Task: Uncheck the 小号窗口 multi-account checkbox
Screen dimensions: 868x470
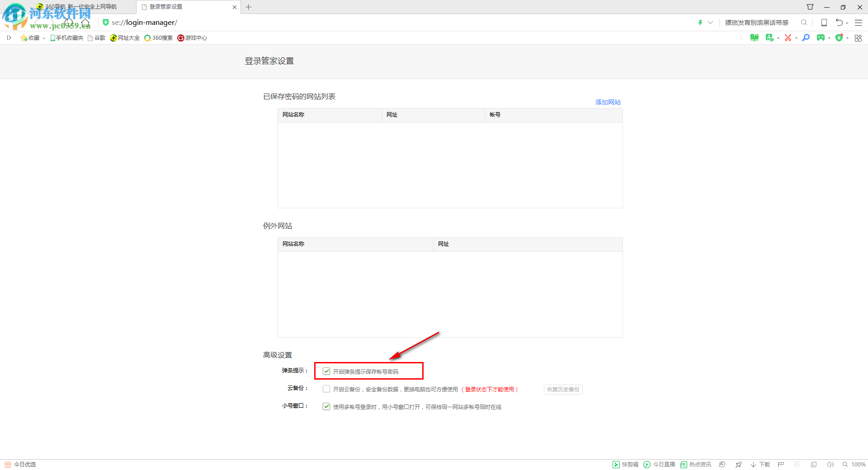Action: tap(326, 406)
